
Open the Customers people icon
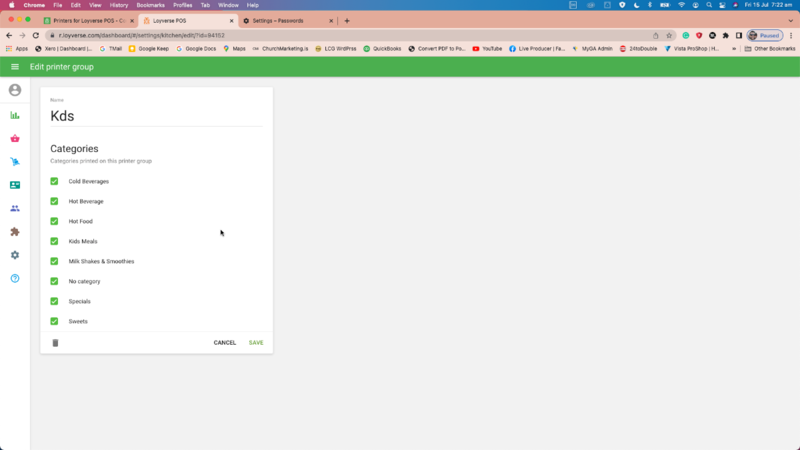[x=15, y=208]
